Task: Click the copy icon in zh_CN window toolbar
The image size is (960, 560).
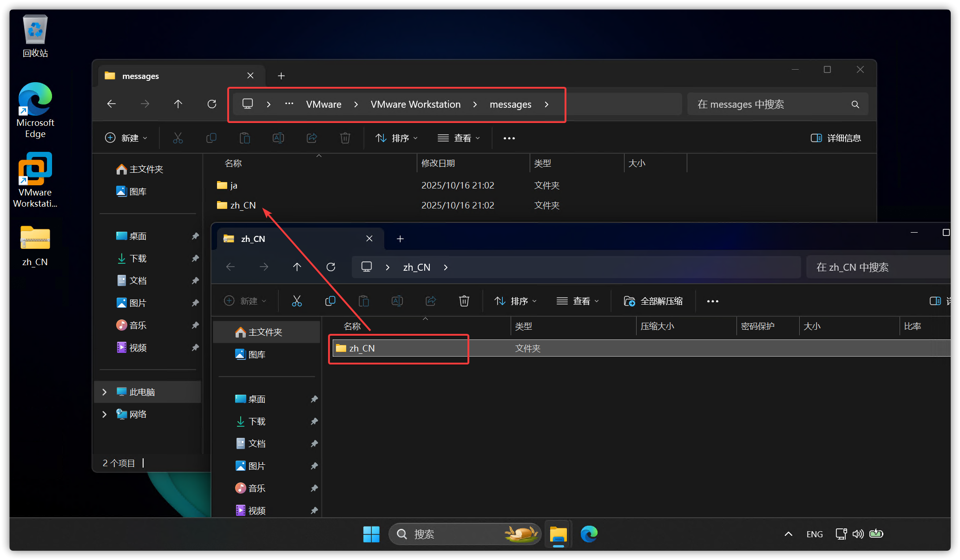Action: pos(330,301)
